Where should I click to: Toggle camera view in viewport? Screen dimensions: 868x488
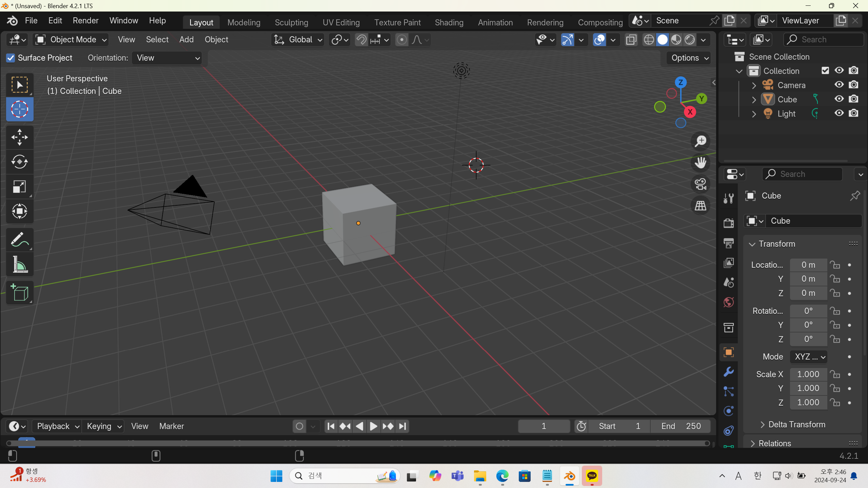[700, 184]
